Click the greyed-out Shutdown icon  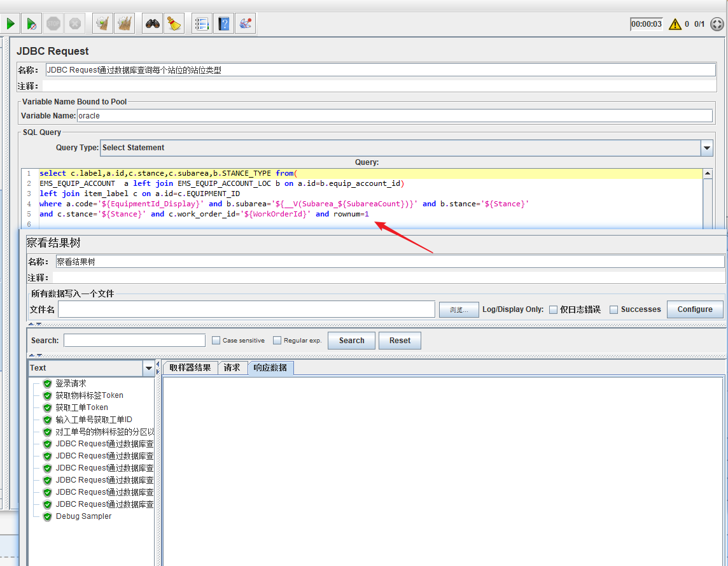pyautogui.click(x=74, y=23)
